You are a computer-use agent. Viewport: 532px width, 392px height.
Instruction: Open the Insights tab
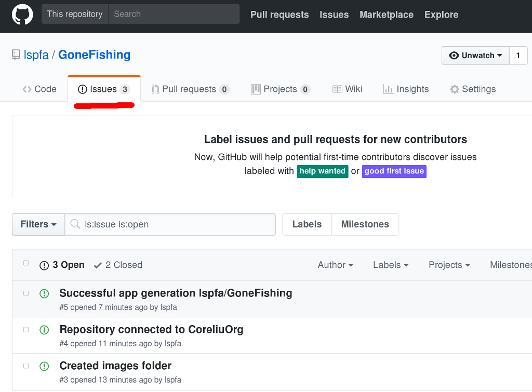click(x=406, y=89)
